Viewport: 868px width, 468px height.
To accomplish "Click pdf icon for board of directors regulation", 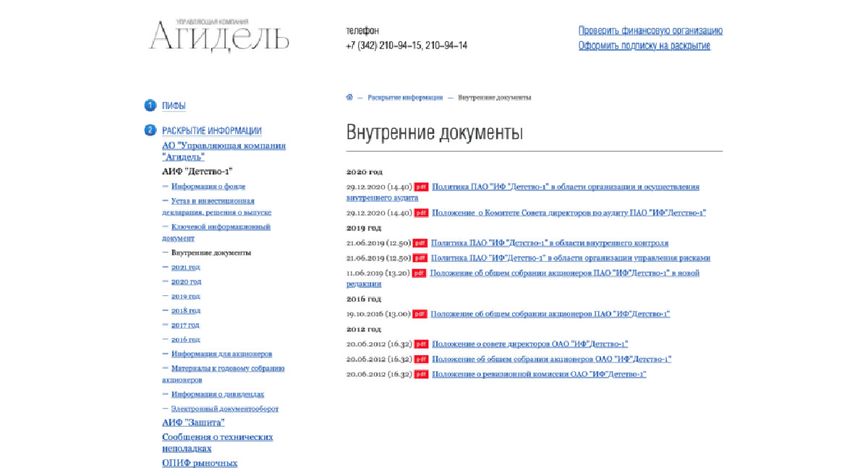I will [421, 344].
